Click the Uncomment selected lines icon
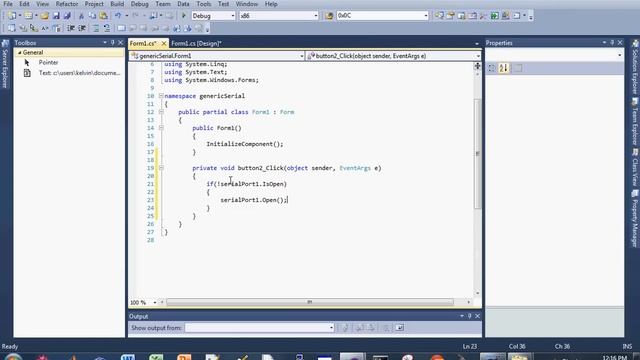The width and height of the screenshot is (640, 360). click(107, 28)
